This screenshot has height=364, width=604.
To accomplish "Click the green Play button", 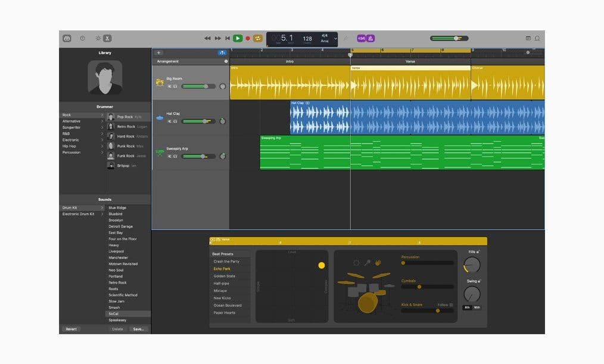I will [x=238, y=38].
